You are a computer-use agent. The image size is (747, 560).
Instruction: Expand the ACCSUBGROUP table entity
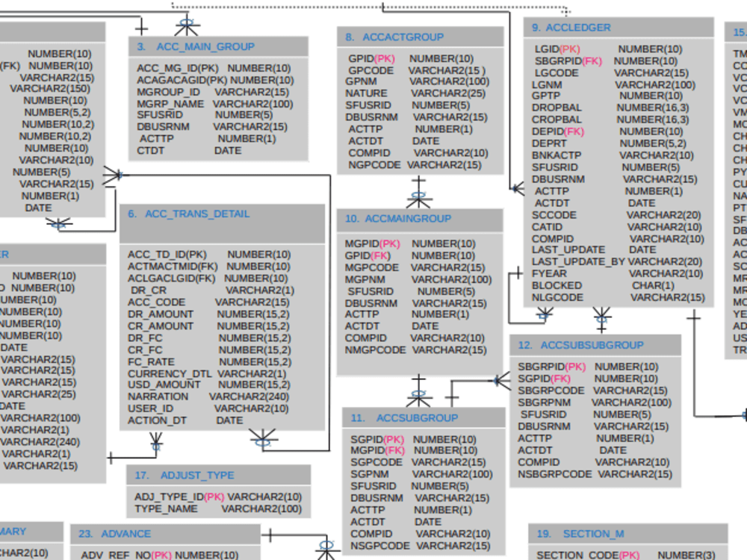pyautogui.click(x=417, y=417)
